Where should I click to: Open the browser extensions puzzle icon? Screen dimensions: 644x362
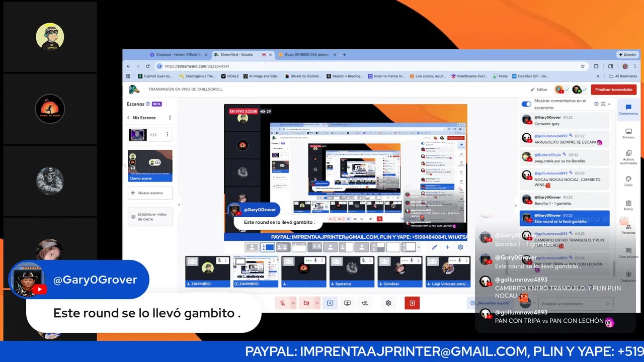point(597,66)
